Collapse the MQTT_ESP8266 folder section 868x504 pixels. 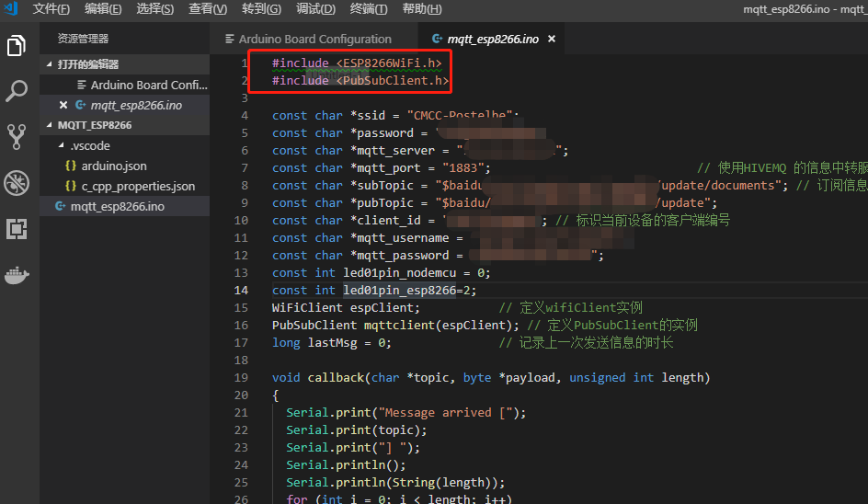pyautogui.click(x=50, y=125)
